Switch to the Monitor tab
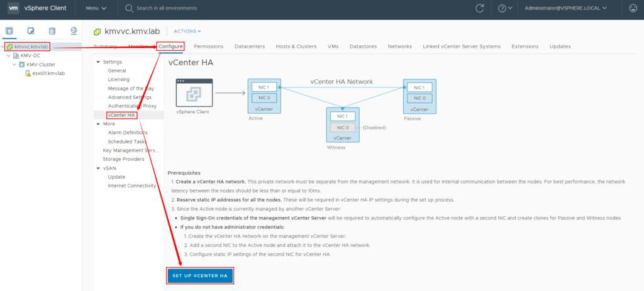Screen dimensions: 644x291 click(138, 47)
